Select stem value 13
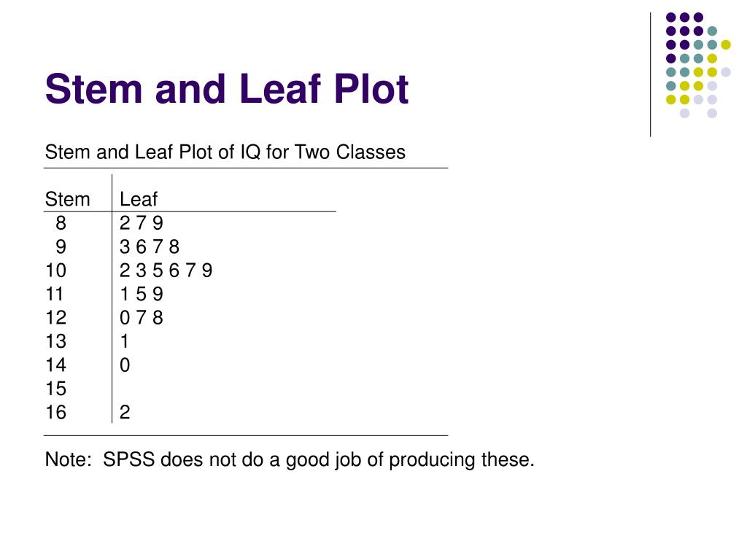The height and width of the screenshot is (560, 747). click(55, 341)
